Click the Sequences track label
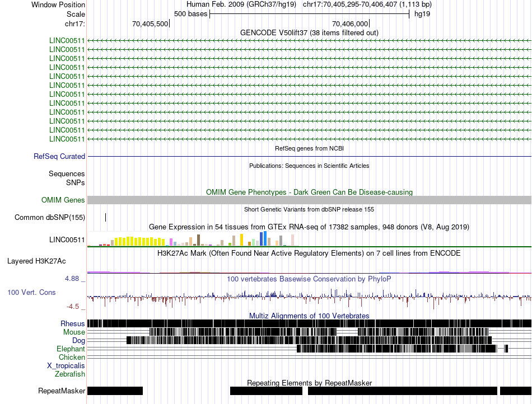This screenshot has height=404, width=532. [67, 173]
